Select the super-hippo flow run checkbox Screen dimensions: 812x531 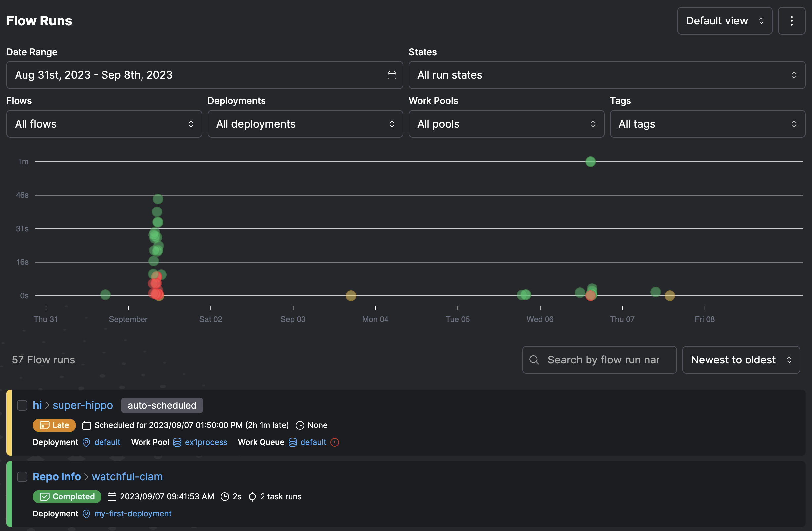(x=22, y=405)
